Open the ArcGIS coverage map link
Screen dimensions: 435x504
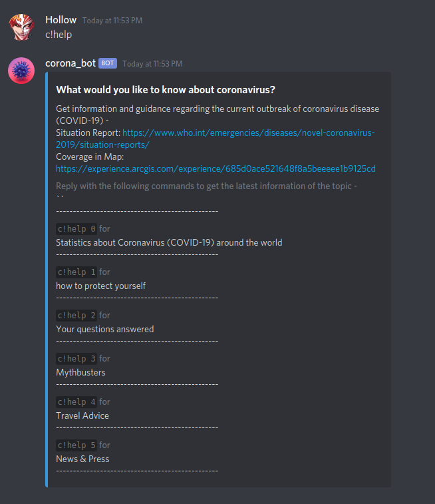tap(216, 168)
